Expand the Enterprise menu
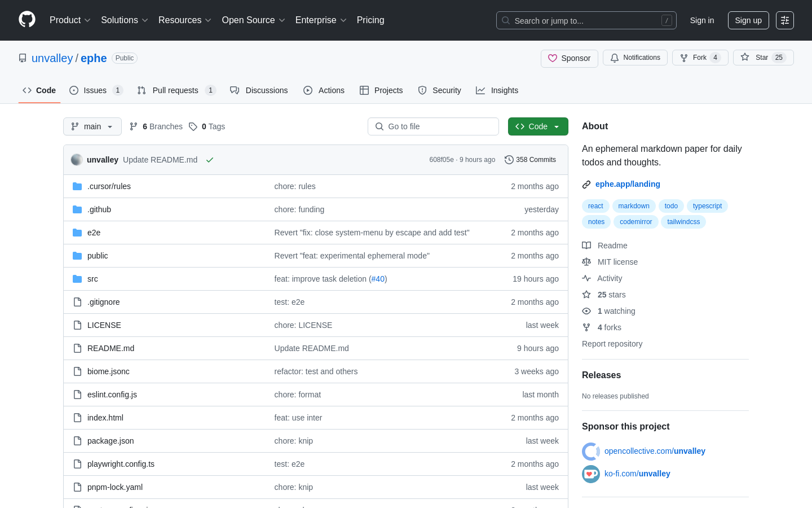Image resolution: width=812 pixels, height=508 pixels. (321, 20)
